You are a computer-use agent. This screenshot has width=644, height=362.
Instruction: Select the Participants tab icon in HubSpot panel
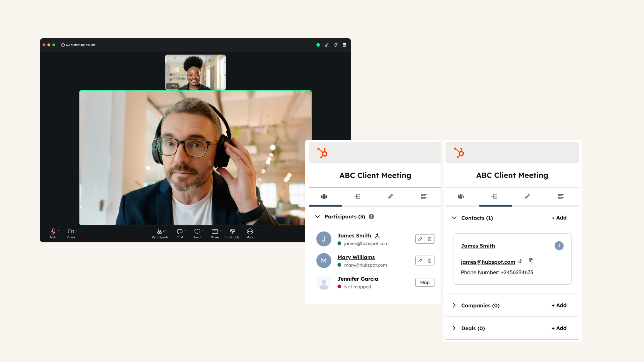[324, 196]
